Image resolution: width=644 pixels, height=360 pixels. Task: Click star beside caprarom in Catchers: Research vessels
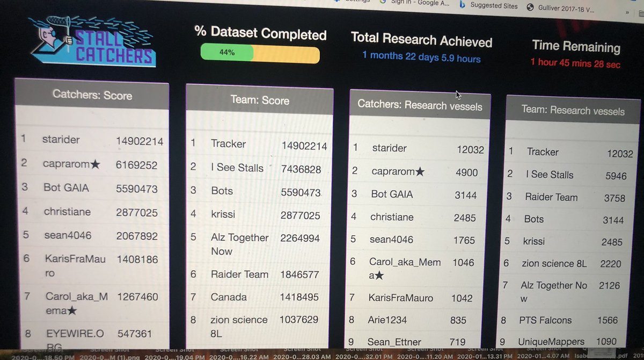click(420, 172)
